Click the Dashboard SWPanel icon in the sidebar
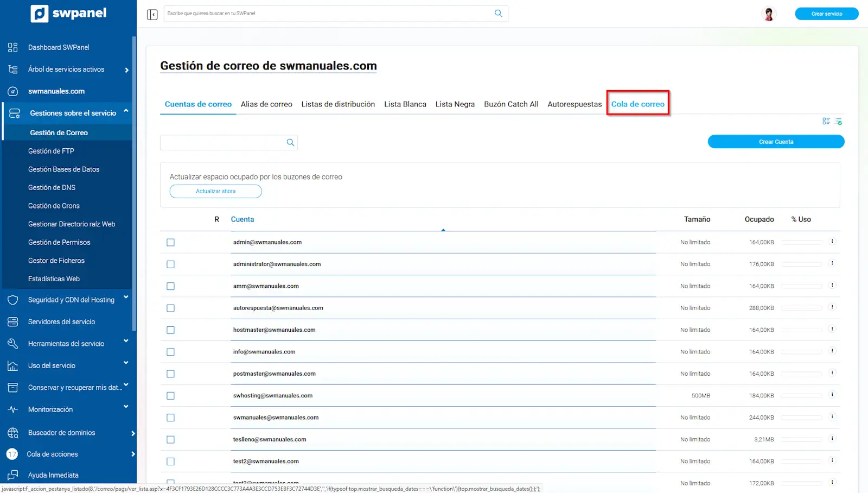868x493 pixels. (13, 47)
